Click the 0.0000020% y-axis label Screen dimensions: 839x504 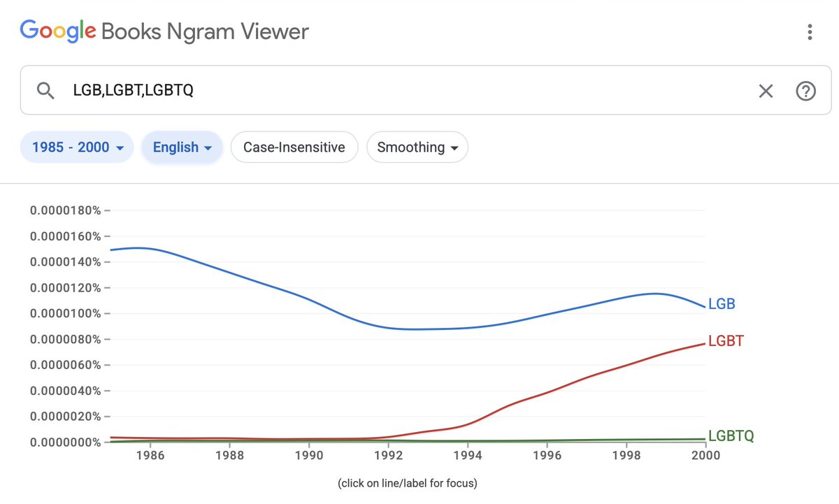66,417
